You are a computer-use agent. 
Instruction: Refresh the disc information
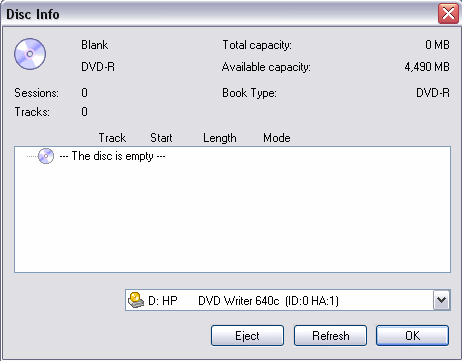pyautogui.click(x=330, y=336)
